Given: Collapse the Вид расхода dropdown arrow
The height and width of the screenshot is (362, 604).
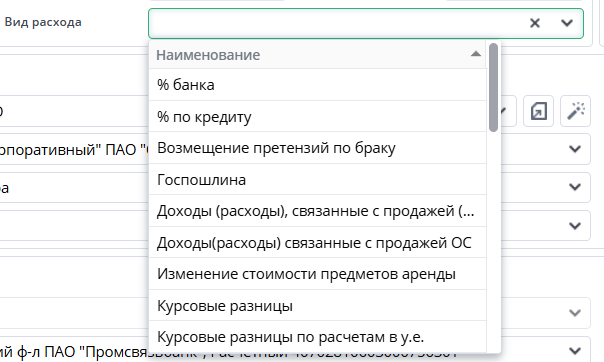Looking at the screenshot, I should pos(567,23).
